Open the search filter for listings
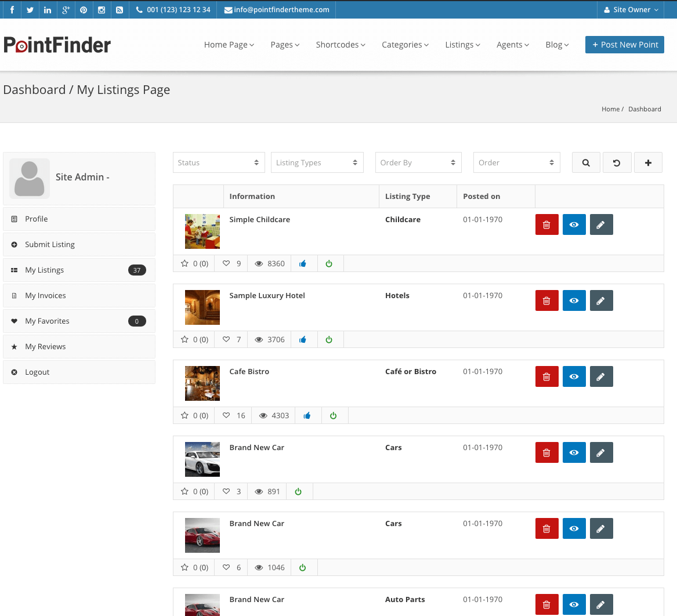677x616 pixels. click(x=585, y=162)
